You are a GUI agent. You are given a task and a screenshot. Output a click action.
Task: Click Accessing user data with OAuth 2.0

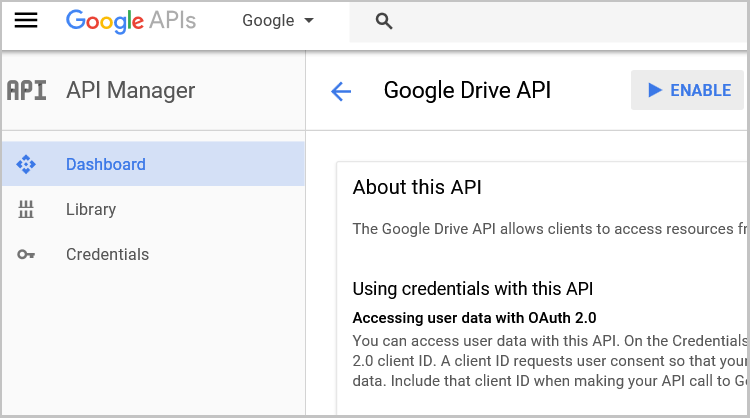click(x=474, y=318)
